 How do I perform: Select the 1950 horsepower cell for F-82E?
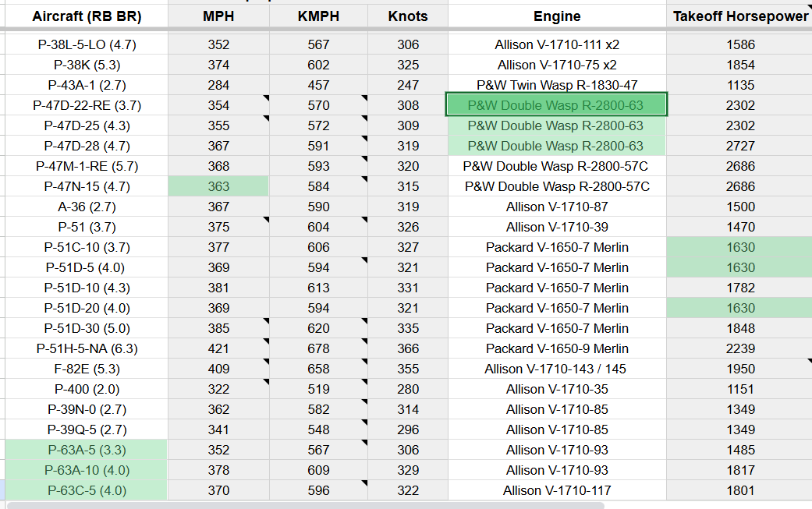[x=739, y=369]
